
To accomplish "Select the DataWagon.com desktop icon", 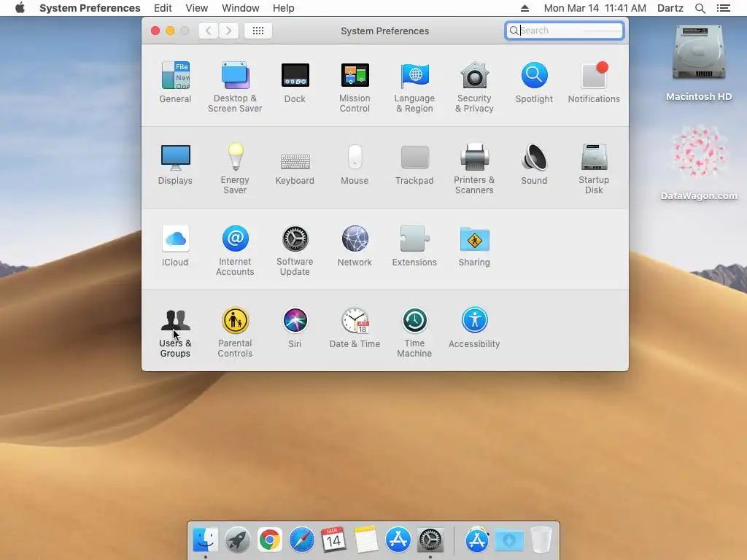I will (x=699, y=163).
